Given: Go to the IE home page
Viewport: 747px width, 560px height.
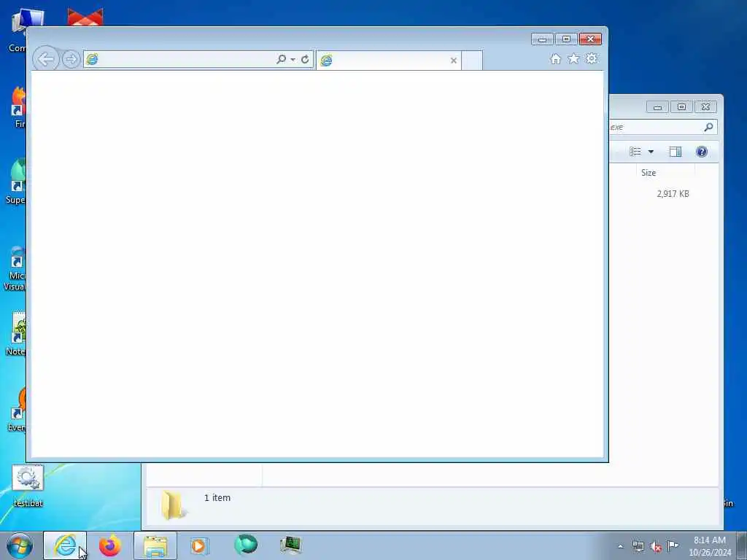Looking at the screenshot, I should click(x=555, y=58).
